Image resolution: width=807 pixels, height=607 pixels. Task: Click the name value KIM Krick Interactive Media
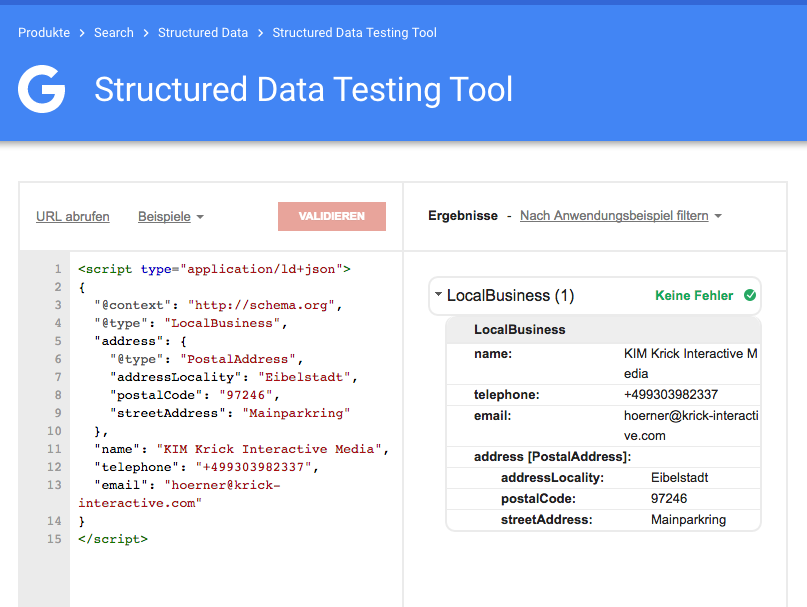click(x=690, y=363)
